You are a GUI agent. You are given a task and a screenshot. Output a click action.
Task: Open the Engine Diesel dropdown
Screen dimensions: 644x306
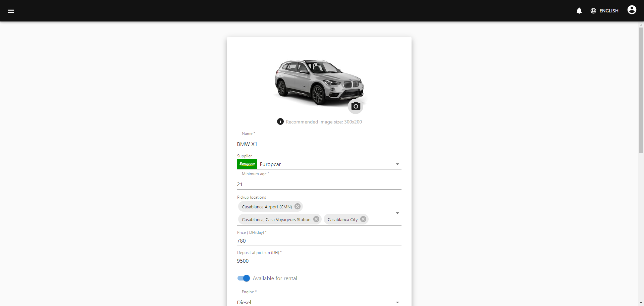point(319,302)
